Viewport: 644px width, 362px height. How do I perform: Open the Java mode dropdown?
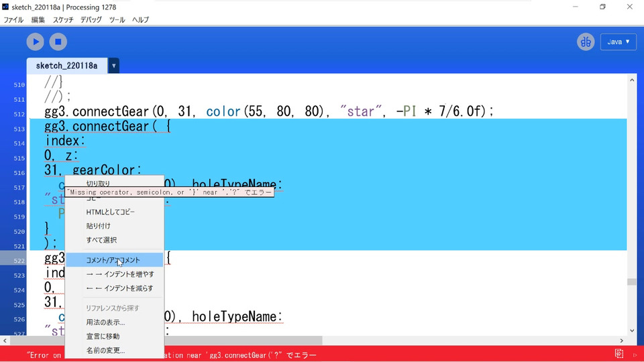618,42
